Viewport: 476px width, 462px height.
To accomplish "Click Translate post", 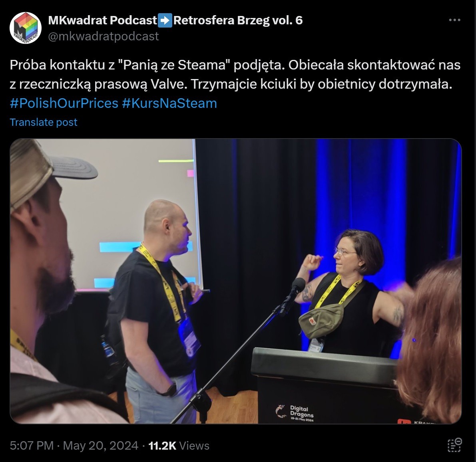I will pyautogui.click(x=44, y=122).
